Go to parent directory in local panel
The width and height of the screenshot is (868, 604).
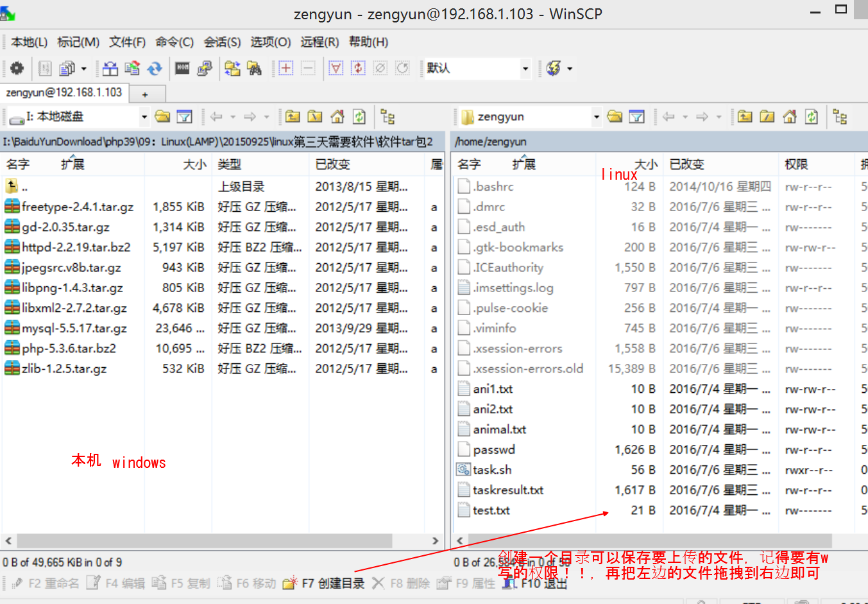[293, 116]
